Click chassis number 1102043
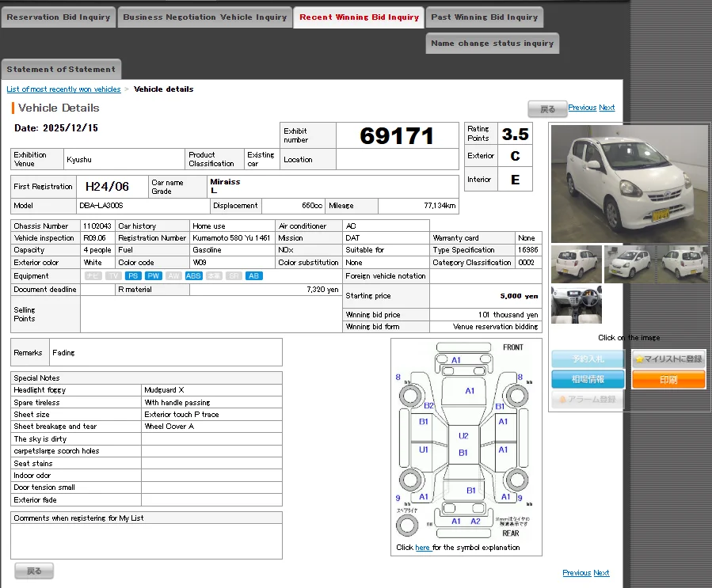Image resolution: width=712 pixels, height=588 pixels. pos(97,226)
